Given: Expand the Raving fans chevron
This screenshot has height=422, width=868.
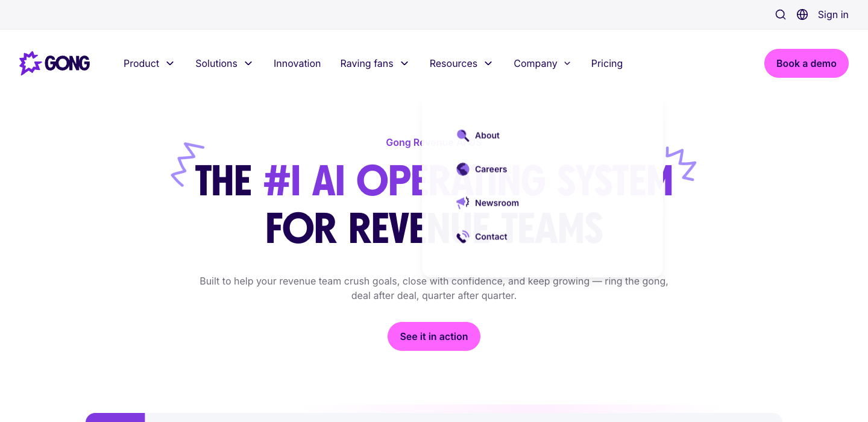Looking at the screenshot, I should (x=404, y=63).
